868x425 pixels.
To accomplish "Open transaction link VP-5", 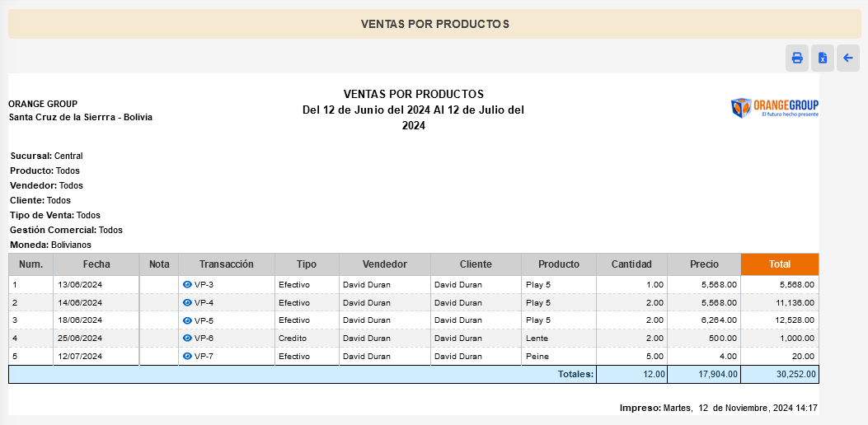I will pyautogui.click(x=204, y=320).
